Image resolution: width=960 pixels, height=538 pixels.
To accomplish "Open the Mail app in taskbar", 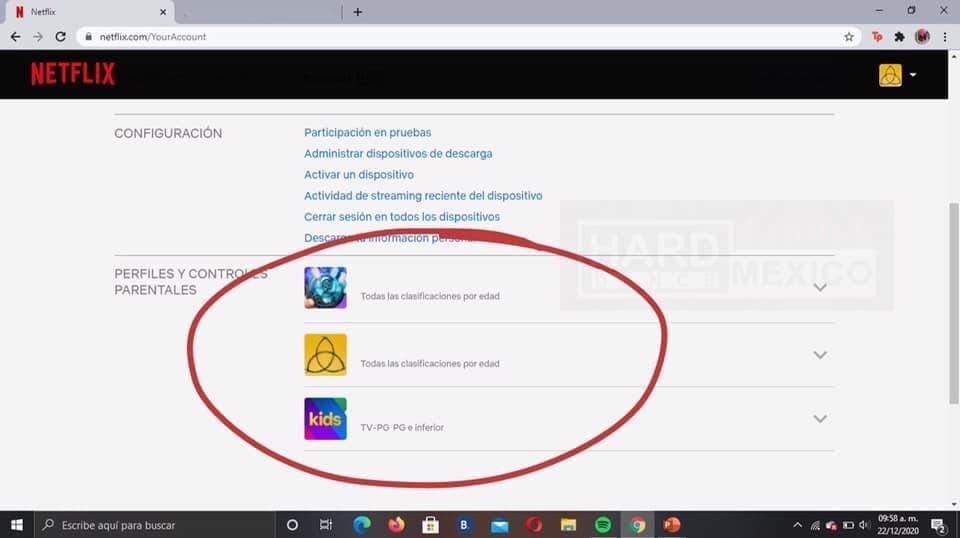I will click(x=500, y=525).
